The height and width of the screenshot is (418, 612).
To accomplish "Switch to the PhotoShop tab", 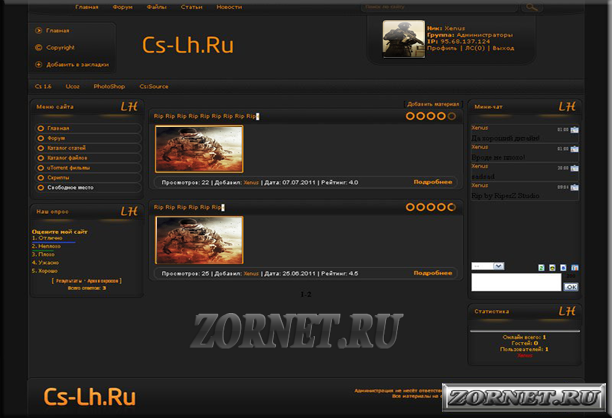I will point(108,87).
